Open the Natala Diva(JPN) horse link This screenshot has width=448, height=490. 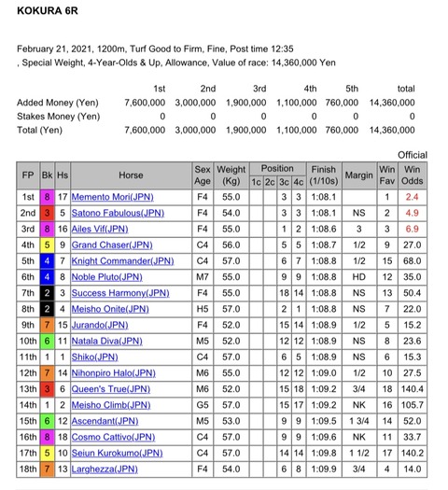(x=106, y=341)
